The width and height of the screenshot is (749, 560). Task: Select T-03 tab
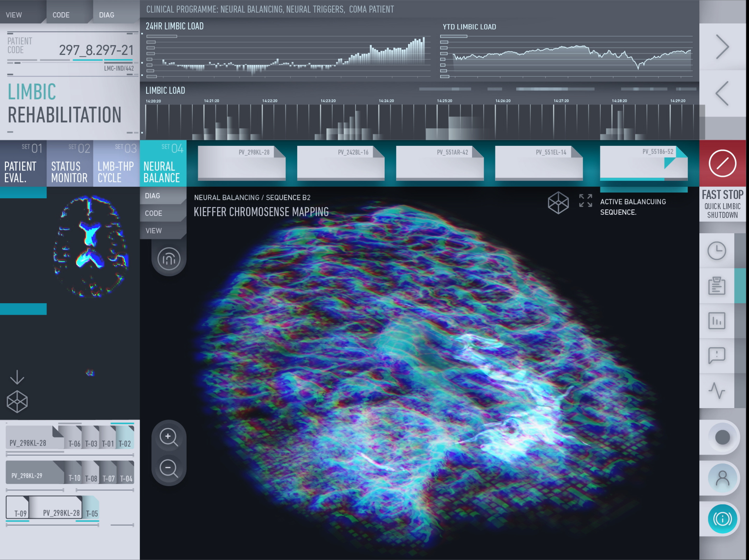[x=91, y=437]
